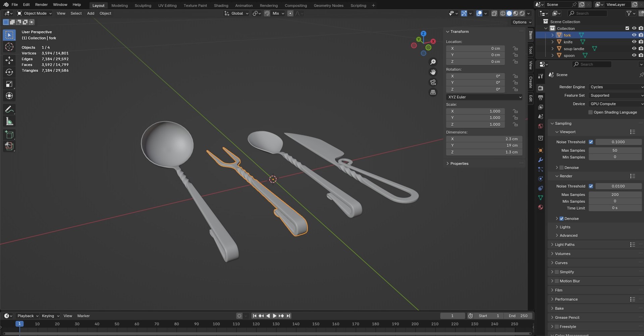This screenshot has height=336, width=644.
Task: Click the End frame 250 field
Action: 518,316
